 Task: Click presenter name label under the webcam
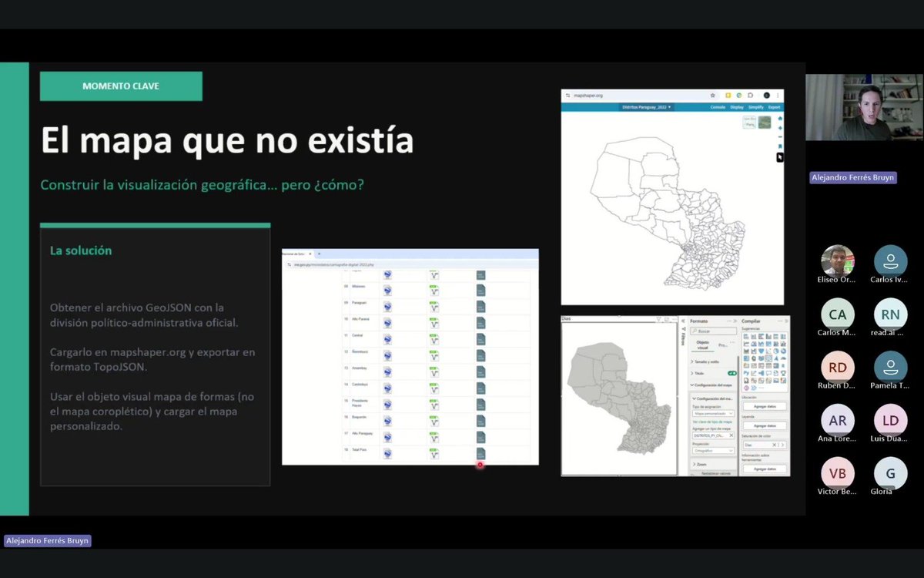click(852, 178)
